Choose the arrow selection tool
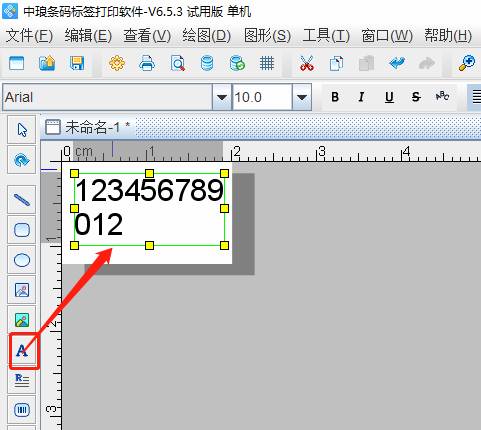 22,130
